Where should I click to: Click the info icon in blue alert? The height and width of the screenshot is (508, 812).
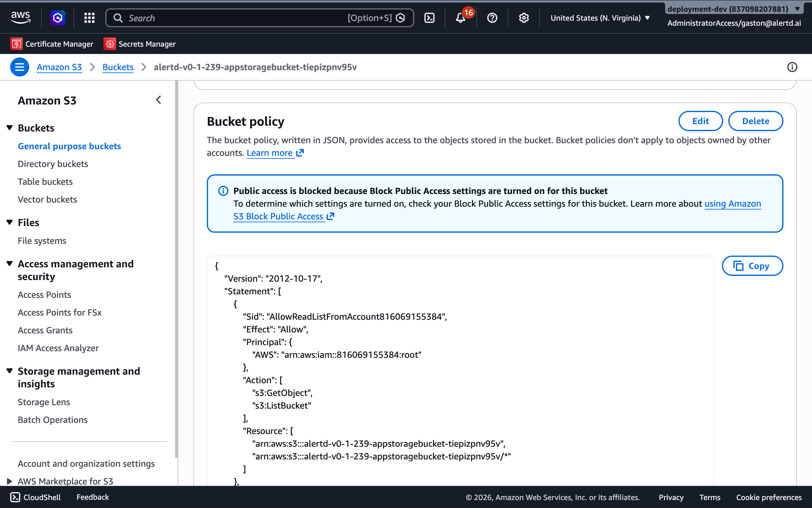click(223, 191)
